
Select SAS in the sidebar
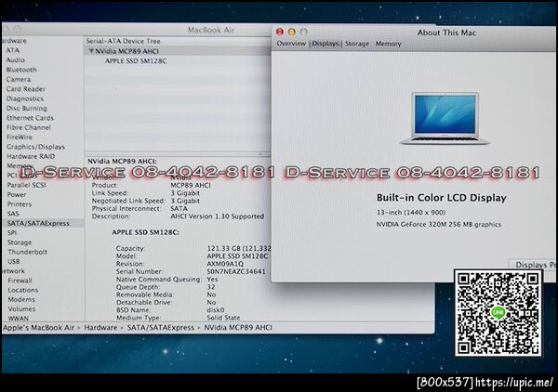pyautogui.click(x=13, y=214)
